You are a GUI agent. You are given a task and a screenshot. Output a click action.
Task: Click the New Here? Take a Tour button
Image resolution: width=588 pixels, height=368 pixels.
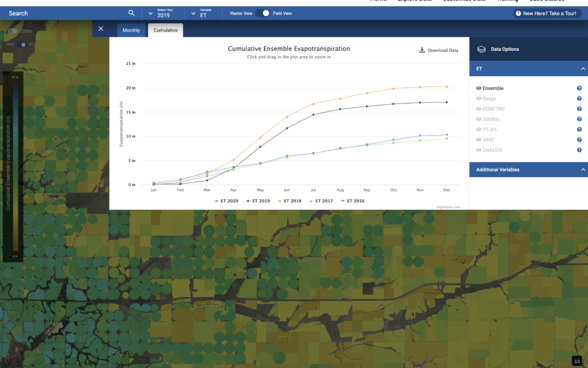tap(547, 13)
